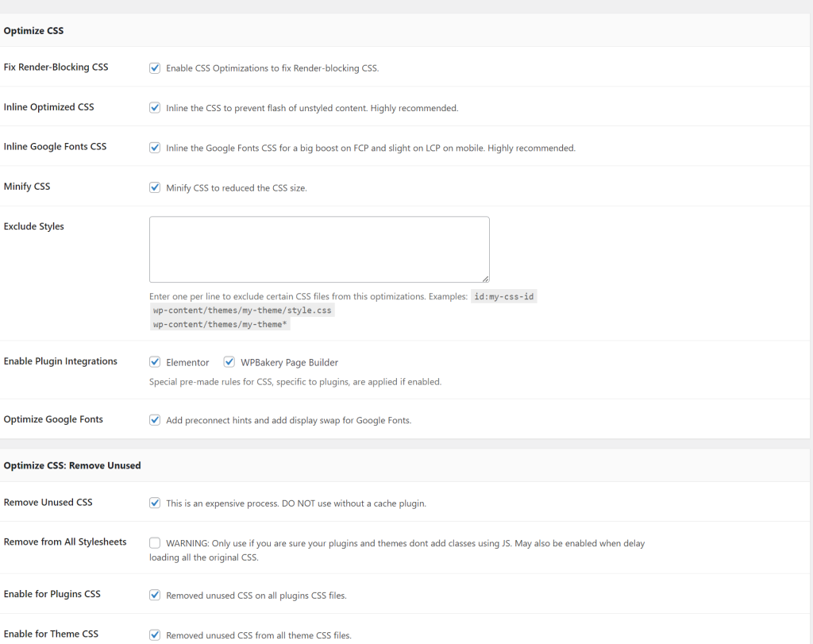Toggle the Enable for Plugins CSS checkbox
Image resolution: width=813 pixels, height=644 pixels.
click(x=155, y=595)
